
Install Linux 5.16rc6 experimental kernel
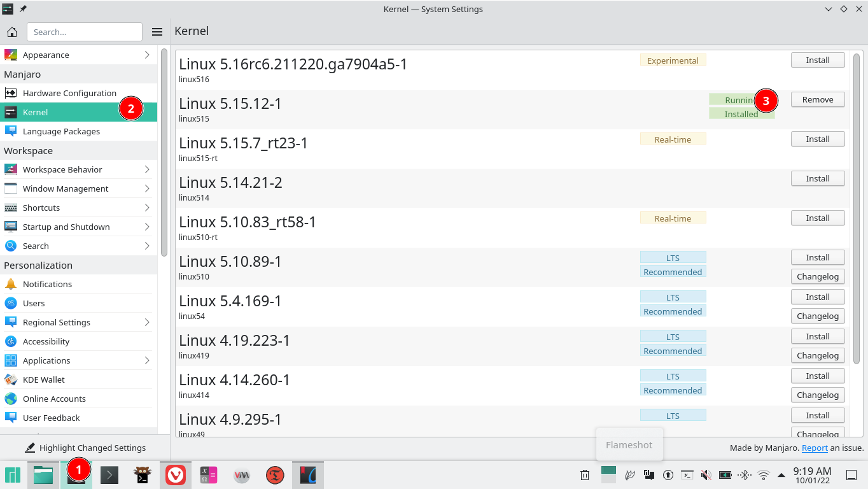click(x=818, y=60)
